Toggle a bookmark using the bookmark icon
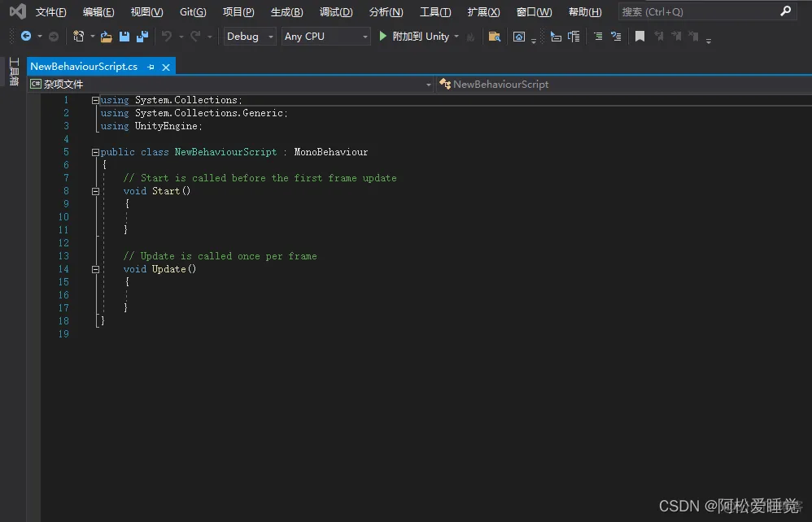The width and height of the screenshot is (812, 522). click(640, 37)
